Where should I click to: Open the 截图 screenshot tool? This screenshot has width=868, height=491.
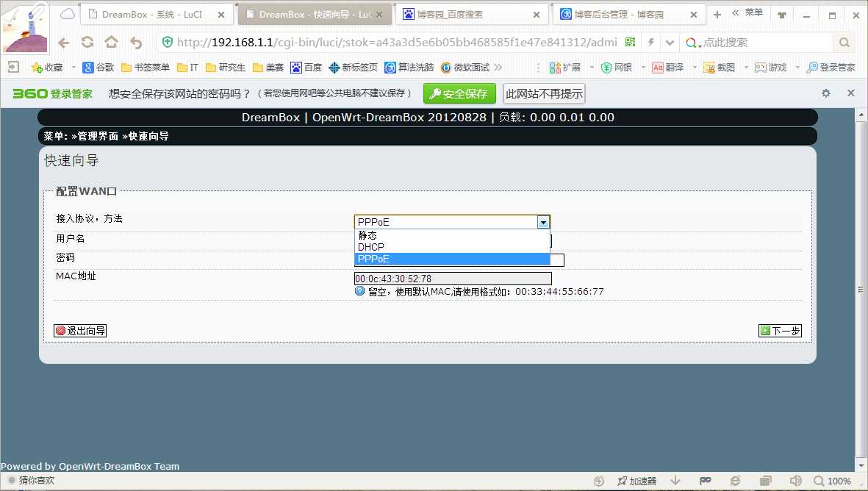pos(719,68)
